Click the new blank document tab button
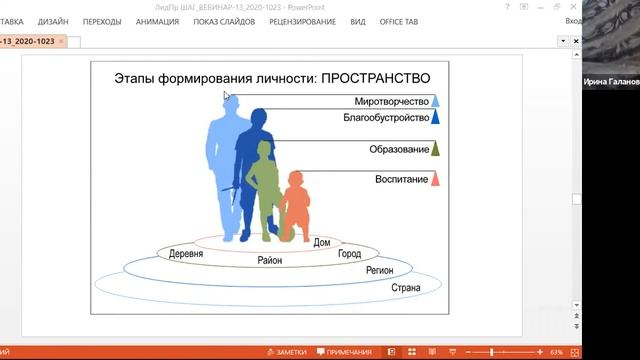 pyautogui.click(x=74, y=42)
